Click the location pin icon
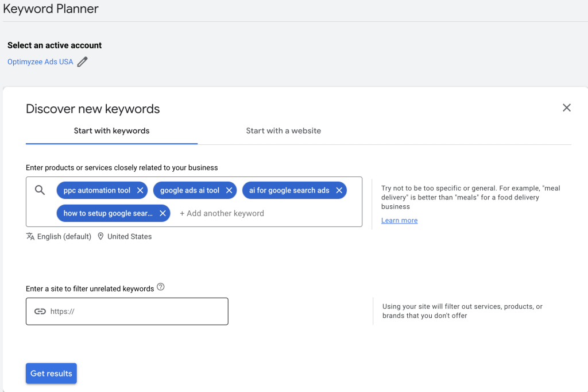 click(100, 236)
